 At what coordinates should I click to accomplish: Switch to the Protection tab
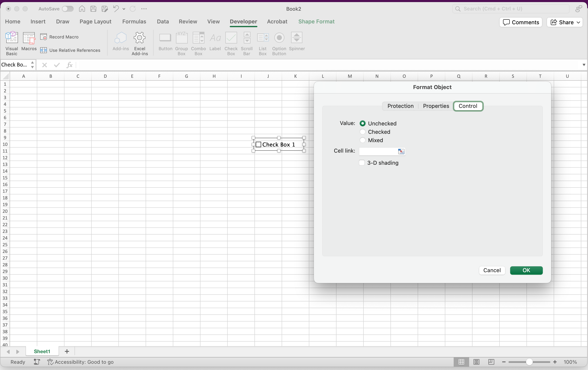coord(401,106)
